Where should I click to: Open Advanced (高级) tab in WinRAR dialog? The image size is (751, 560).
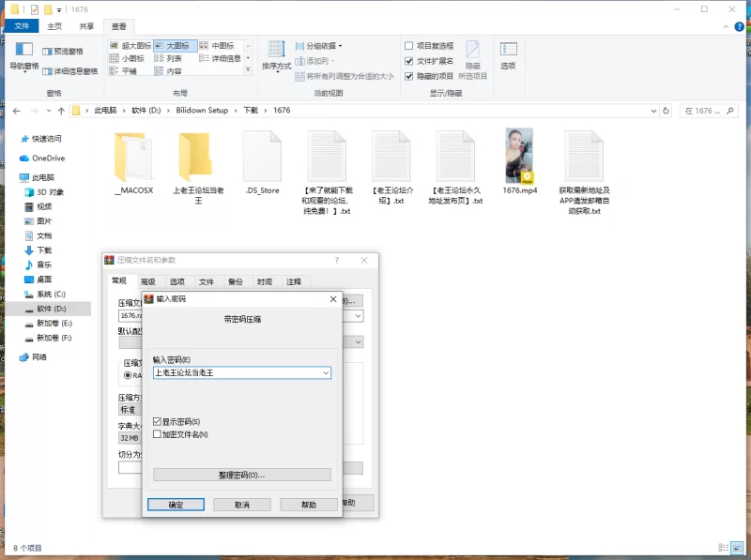pyautogui.click(x=148, y=281)
